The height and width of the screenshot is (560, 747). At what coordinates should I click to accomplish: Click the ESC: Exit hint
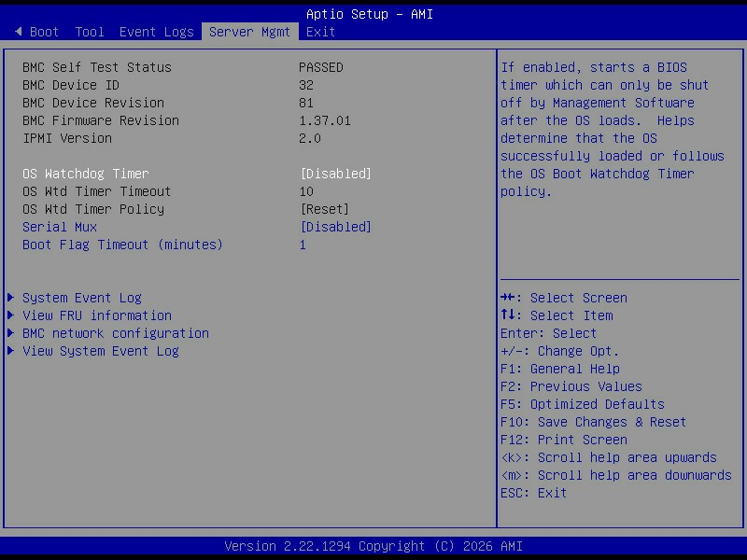[534, 493]
